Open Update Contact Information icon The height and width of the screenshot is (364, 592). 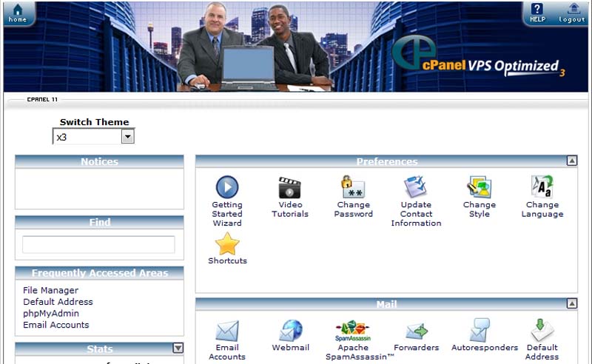click(x=416, y=187)
